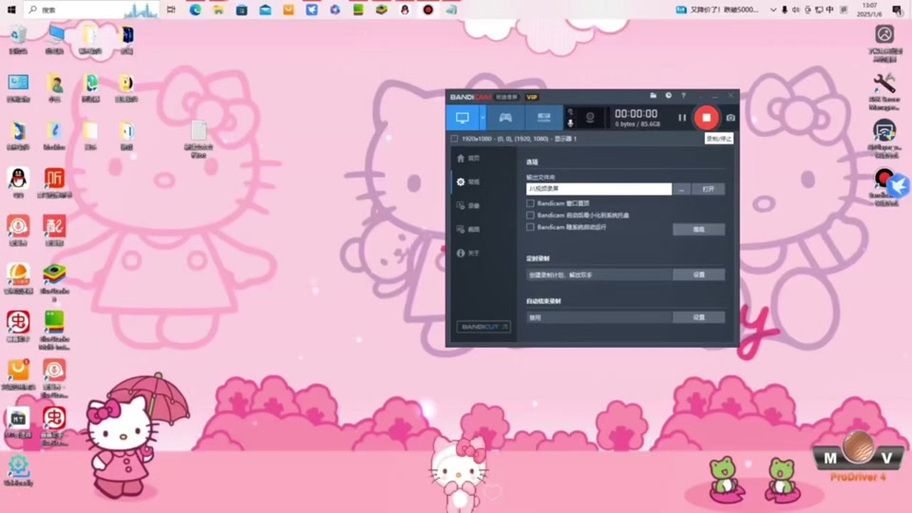Click the BANDICUT link at sidebar bottom
The image size is (912, 513).
pyautogui.click(x=483, y=326)
